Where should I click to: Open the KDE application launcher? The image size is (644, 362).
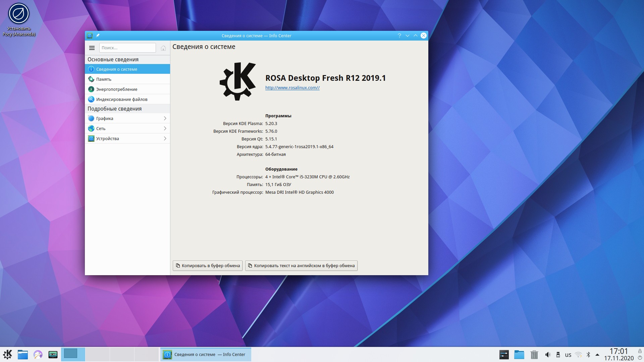(x=7, y=354)
